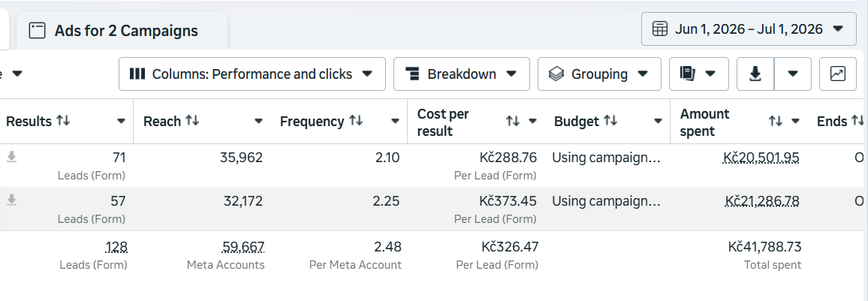
Task: Click the tab icon beside Ads for 2 Campaigns
Action: (37, 31)
